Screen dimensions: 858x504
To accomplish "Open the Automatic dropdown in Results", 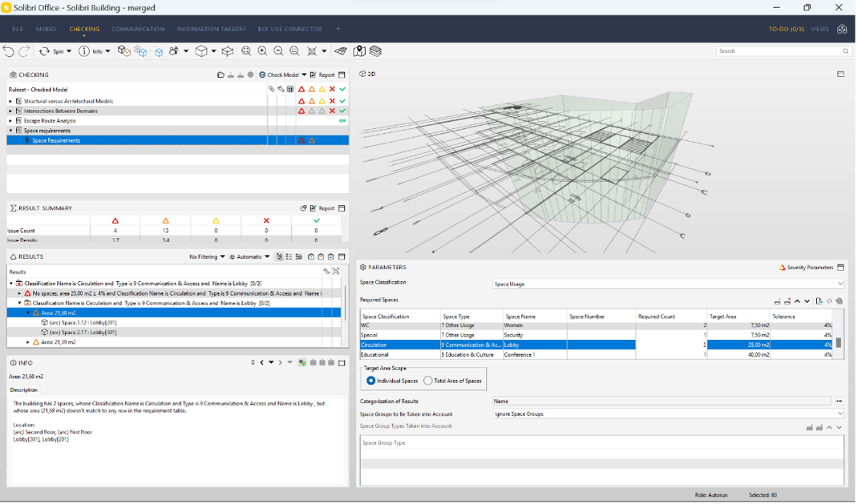I will click(249, 257).
